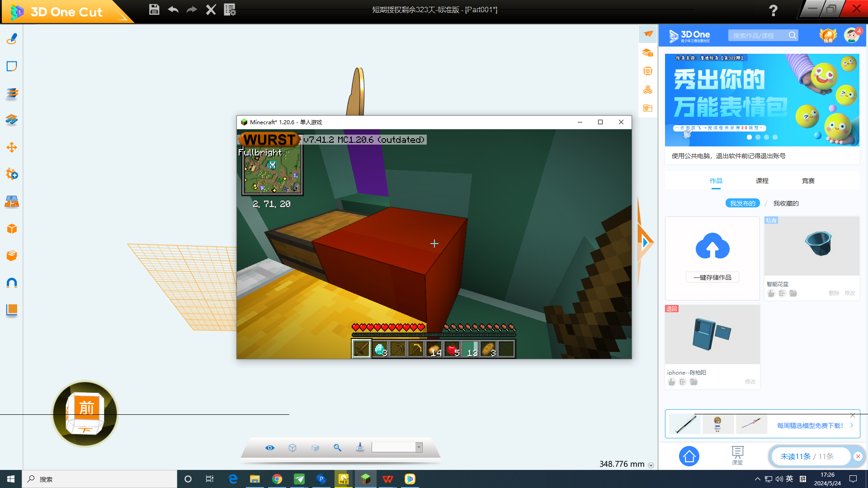
Task: Open the bottom toolbar combo box dropdown arrow
Action: (x=419, y=447)
